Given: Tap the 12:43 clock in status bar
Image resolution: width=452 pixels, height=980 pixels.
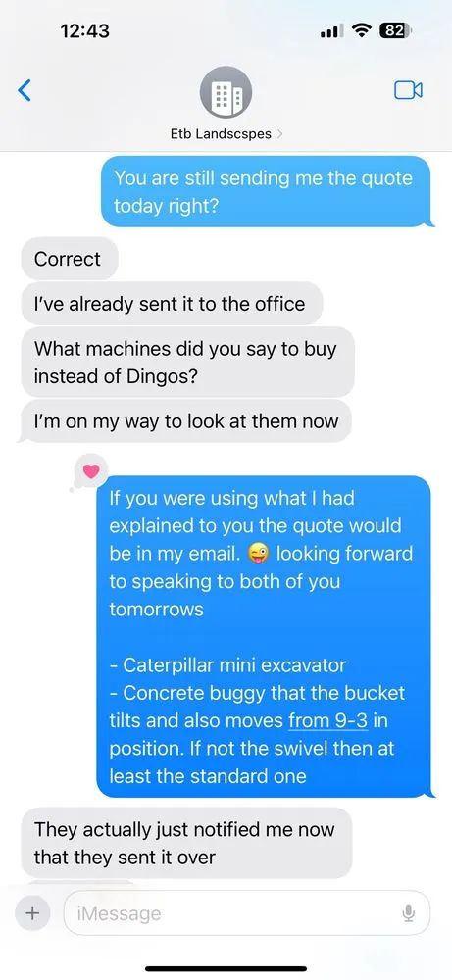Looking at the screenshot, I should point(85,30).
